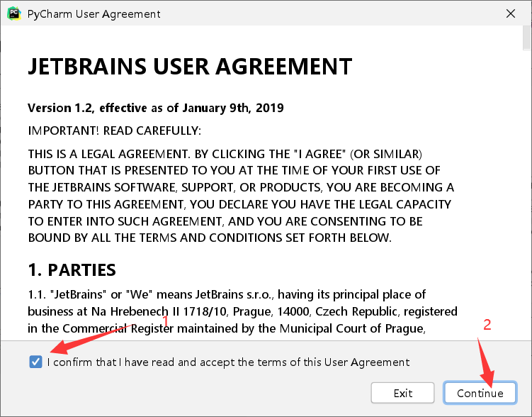Screen dimensions: 532x417
Task: Uncheck the User Agreement confirmation checkbox
Action: 35,362
